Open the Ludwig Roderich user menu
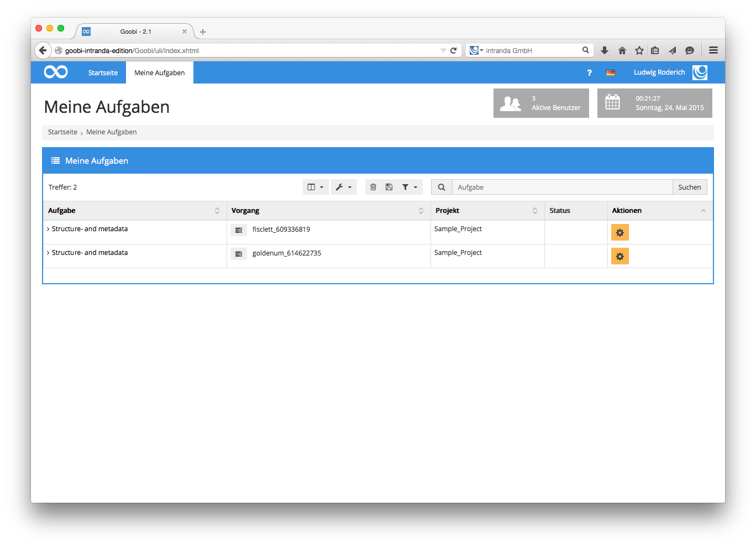 click(x=659, y=72)
